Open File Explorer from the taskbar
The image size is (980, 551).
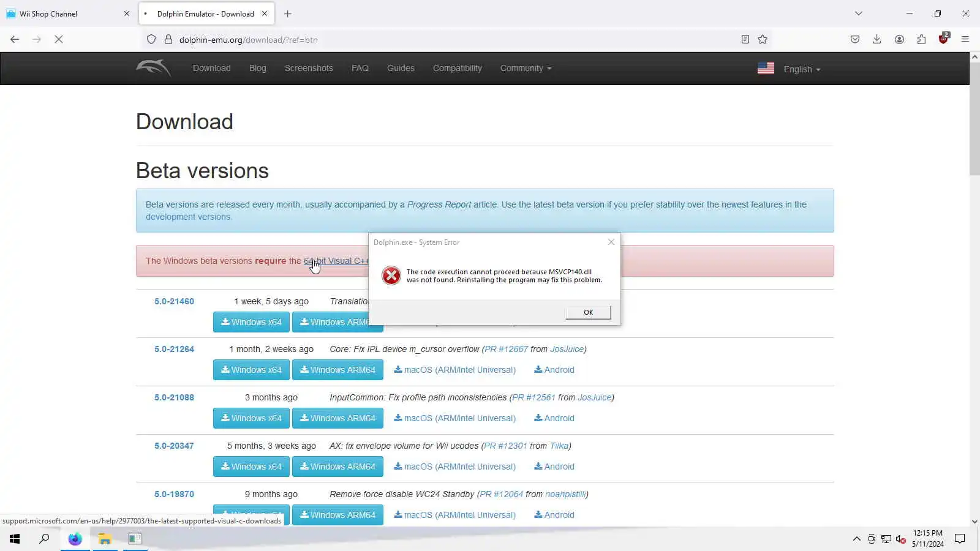tap(105, 539)
